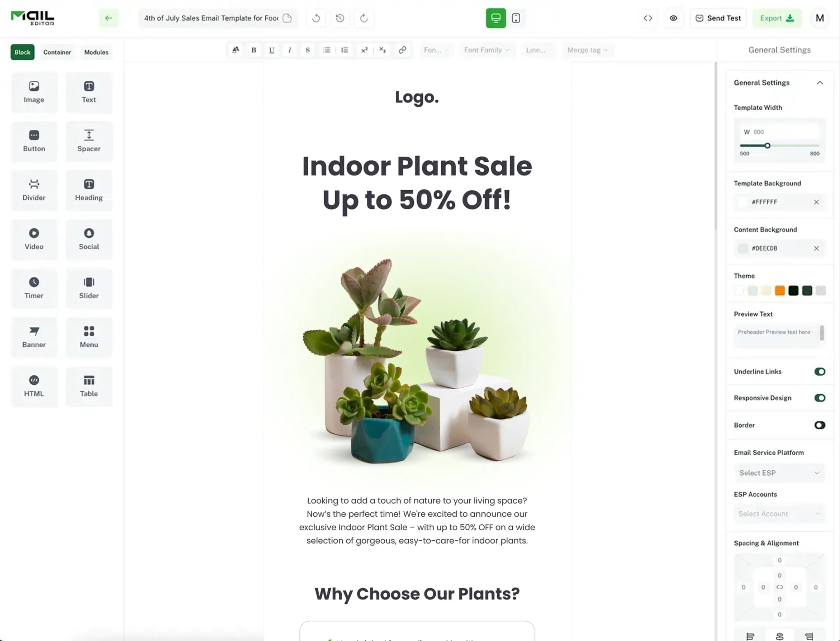This screenshot has height=641, width=840.
Task: Toggle Responsive Design switch
Action: (820, 398)
